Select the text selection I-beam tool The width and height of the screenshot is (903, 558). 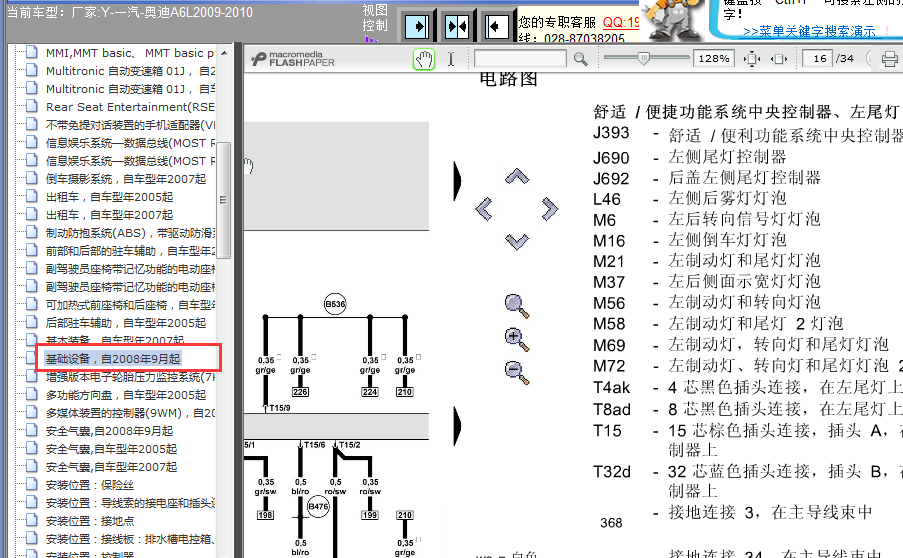451,59
